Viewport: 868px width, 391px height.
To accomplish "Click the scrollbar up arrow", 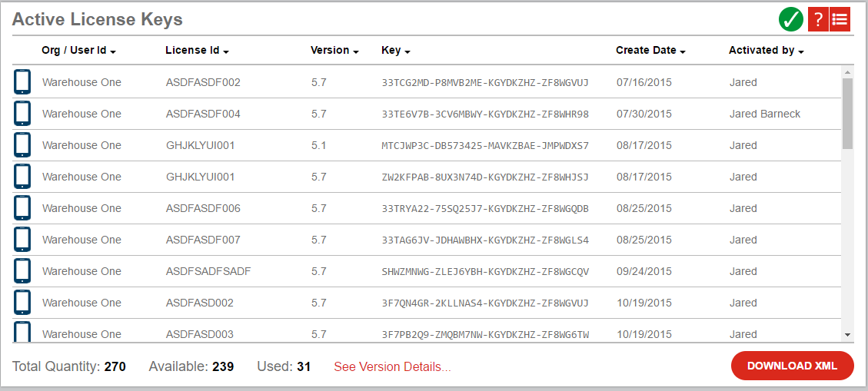I will pos(847,72).
